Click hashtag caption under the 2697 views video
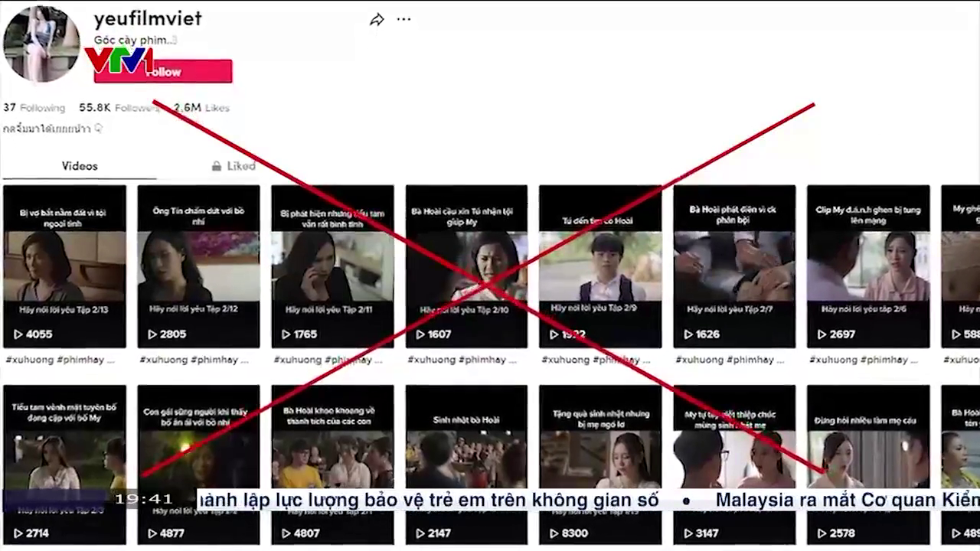The image size is (980, 551). coord(864,360)
